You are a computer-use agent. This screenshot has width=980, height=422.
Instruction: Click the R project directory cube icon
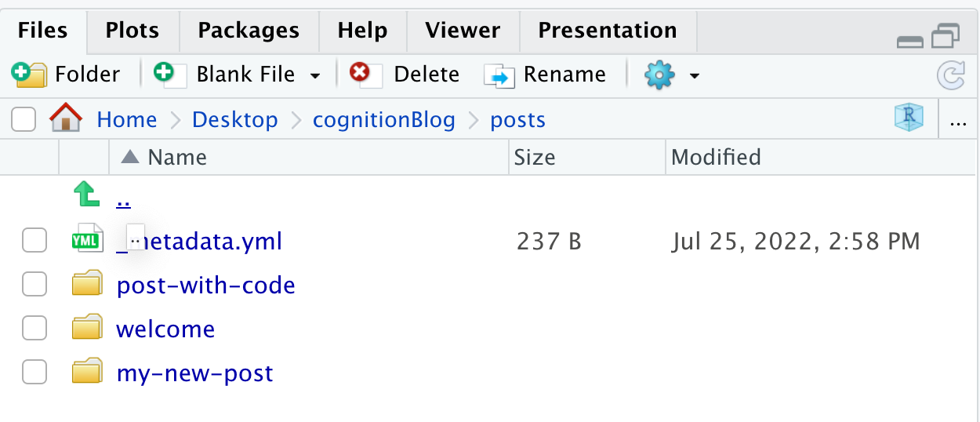click(909, 118)
